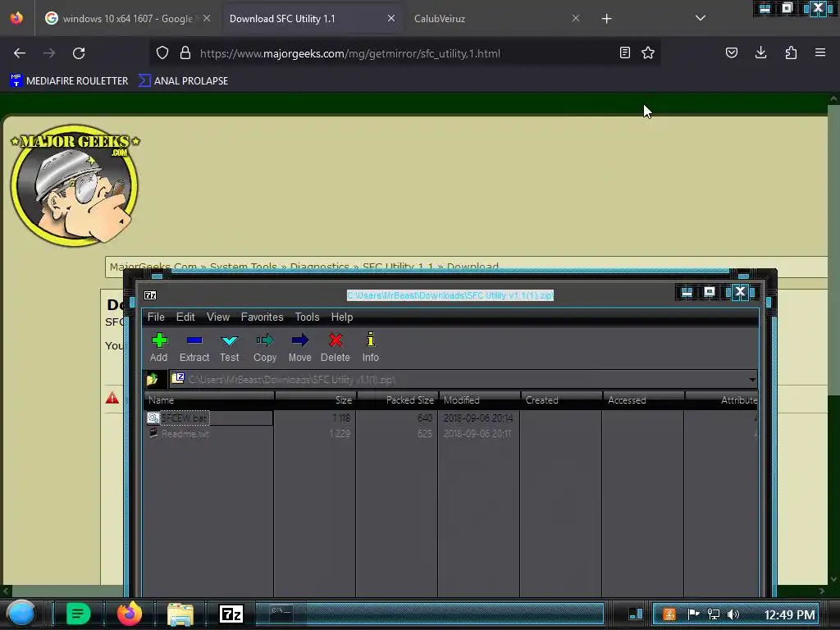Sort by the Packed Size column
This screenshot has height=630, width=840.
pos(398,400)
